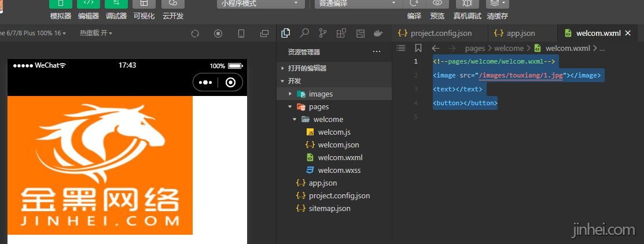Click the 编译 compile refresh icon
Screen dimensions: 644x244
pyautogui.click(x=414, y=3)
